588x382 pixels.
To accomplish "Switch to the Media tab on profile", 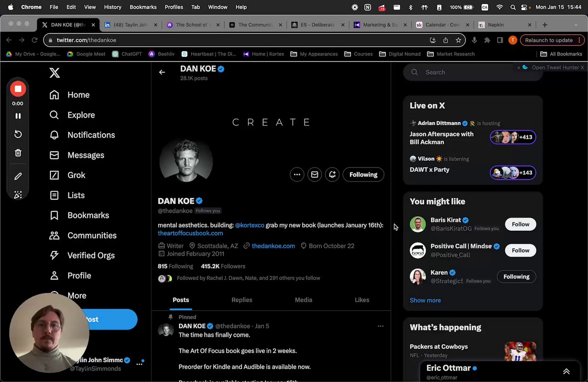I will (x=303, y=300).
